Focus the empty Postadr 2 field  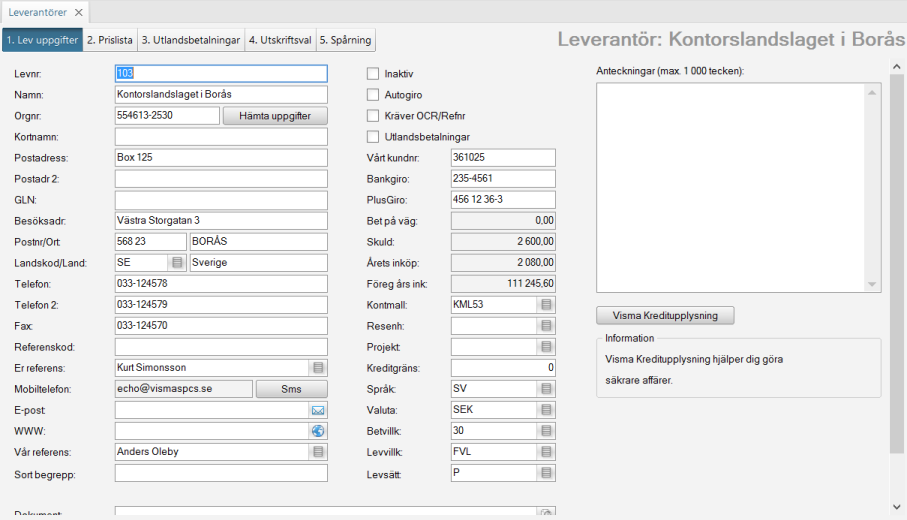pyautogui.click(x=221, y=179)
